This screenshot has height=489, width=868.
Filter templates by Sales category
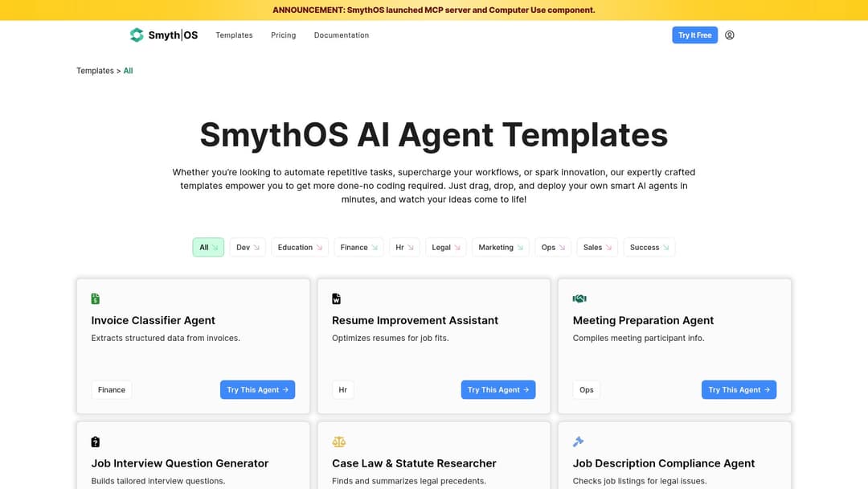pyautogui.click(x=596, y=247)
